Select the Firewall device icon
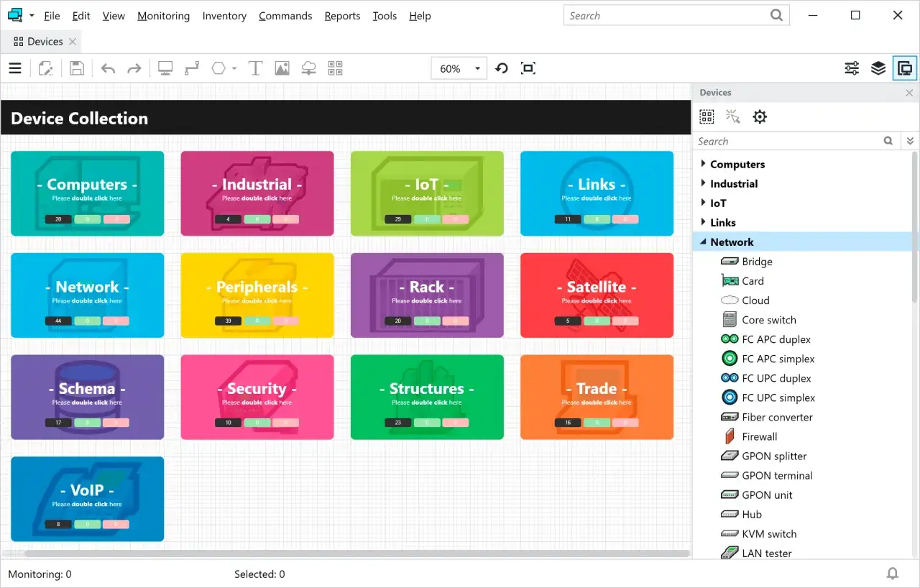Image resolution: width=920 pixels, height=588 pixels. pos(730,436)
